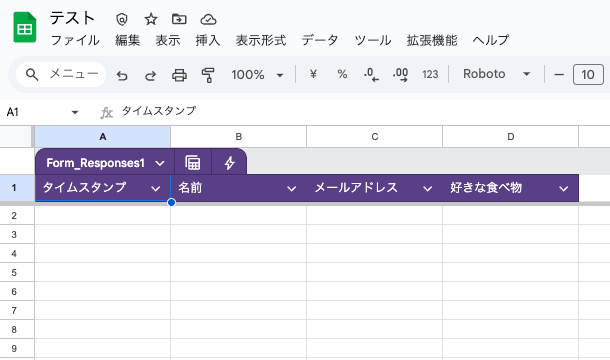Open the 編集 menu
The height and width of the screenshot is (360, 610).
[x=128, y=40]
